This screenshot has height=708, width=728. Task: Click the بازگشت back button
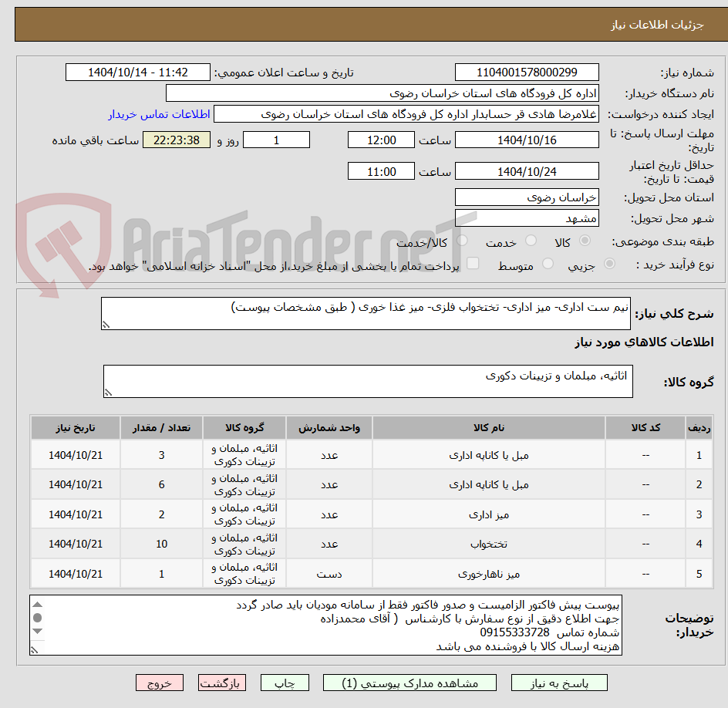(222, 683)
